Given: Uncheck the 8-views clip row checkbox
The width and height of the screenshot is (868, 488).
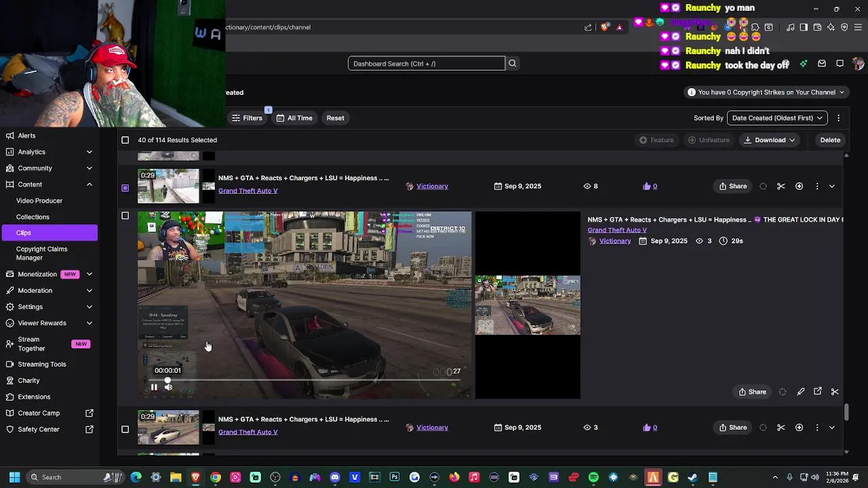Looking at the screenshot, I should 125,188.
